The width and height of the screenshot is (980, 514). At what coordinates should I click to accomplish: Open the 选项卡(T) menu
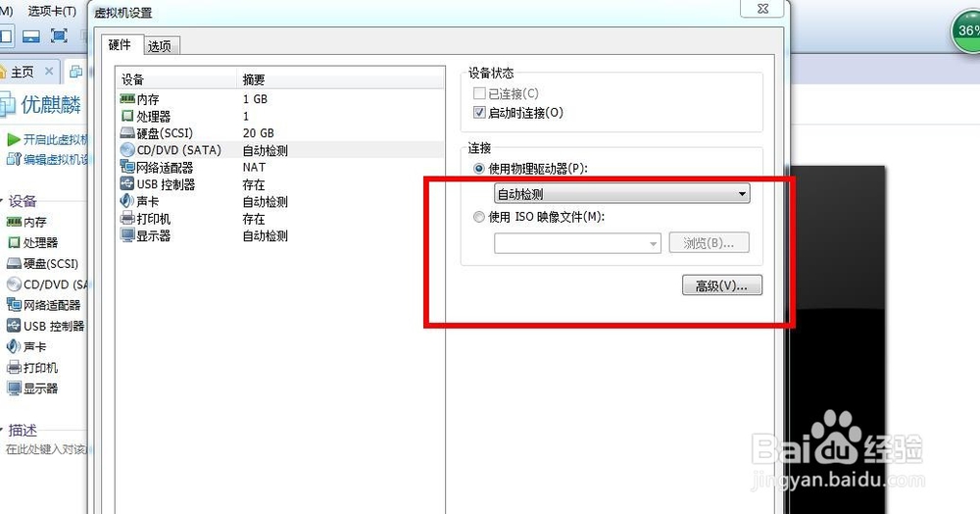tap(52, 11)
